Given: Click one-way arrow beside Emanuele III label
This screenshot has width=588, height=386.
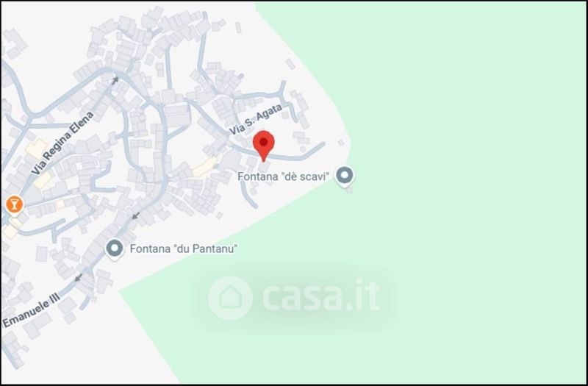Looking at the screenshot, I should coord(79,278).
